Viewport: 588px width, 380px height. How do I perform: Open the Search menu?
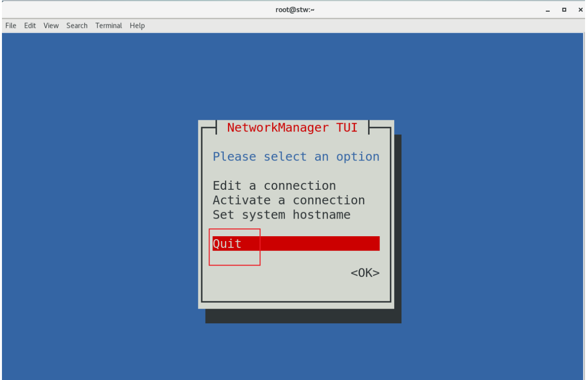77,25
